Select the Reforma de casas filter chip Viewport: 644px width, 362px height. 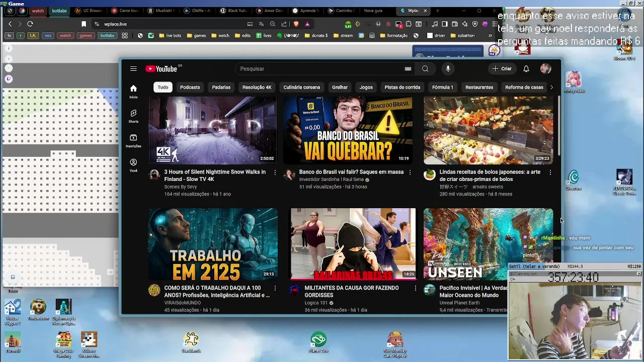(x=524, y=87)
